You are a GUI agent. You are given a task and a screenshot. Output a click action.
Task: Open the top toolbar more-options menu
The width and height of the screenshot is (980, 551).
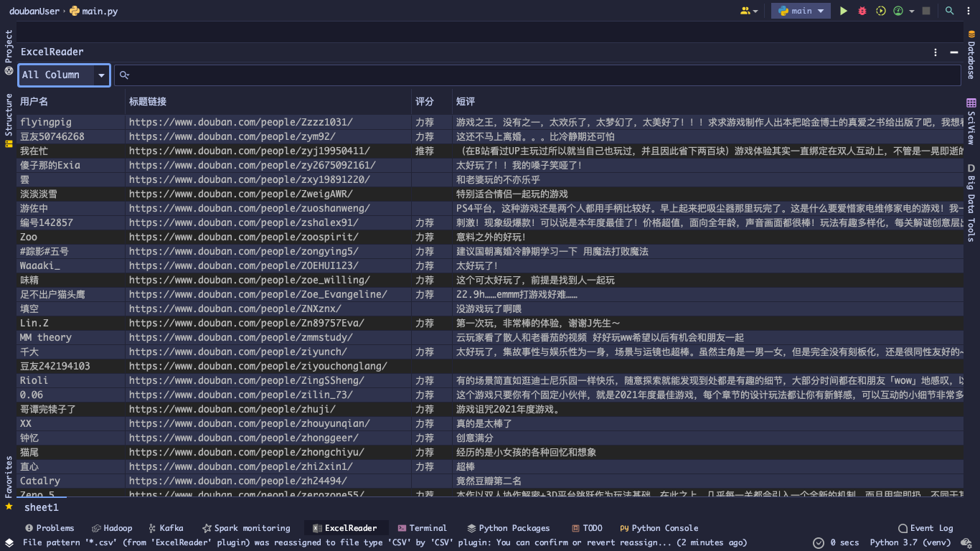pyautogui.click(x=969, y=11)
